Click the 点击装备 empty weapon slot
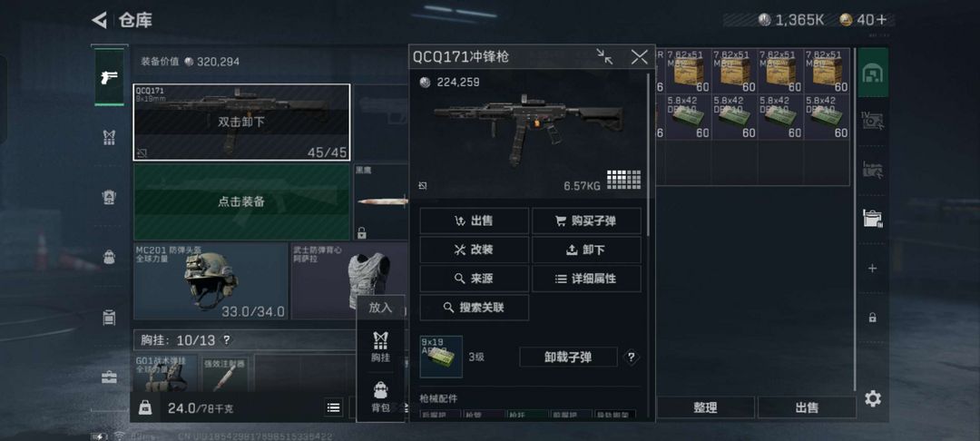 click(x=242, y=201)
